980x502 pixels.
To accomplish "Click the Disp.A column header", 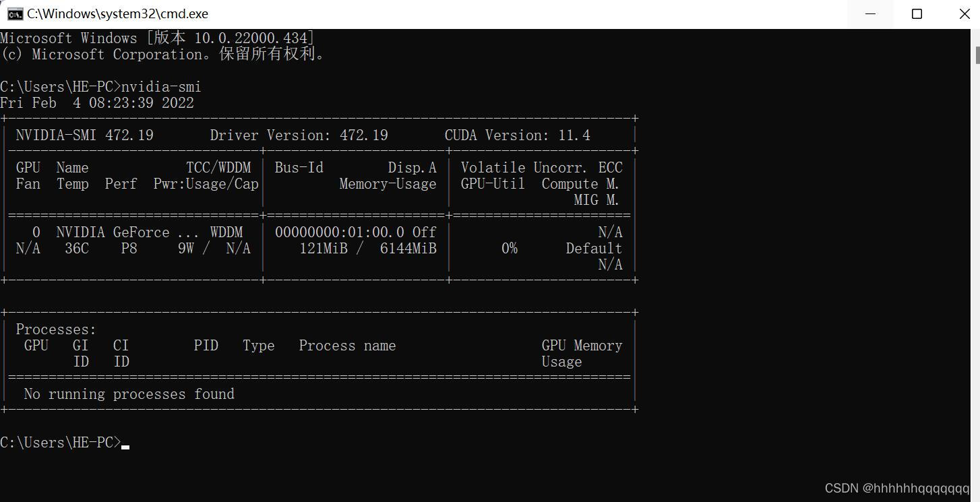I will pos(412,168).
